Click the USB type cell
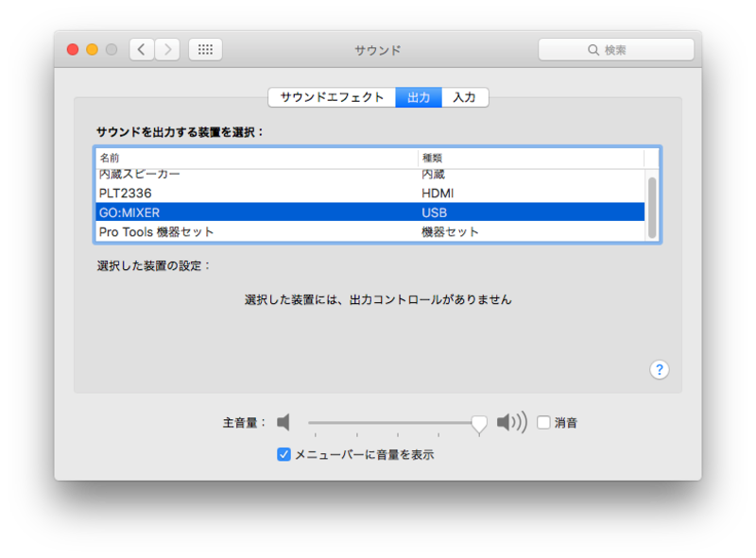 (434, 212)
